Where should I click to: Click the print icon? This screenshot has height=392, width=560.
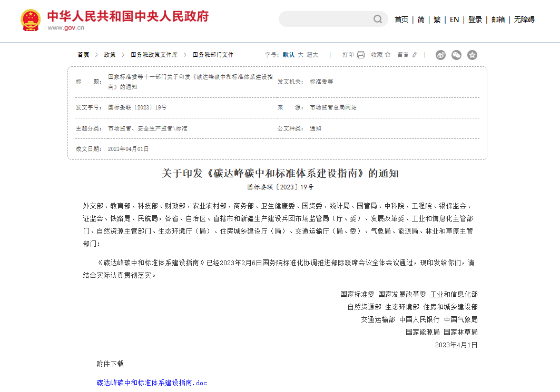coord(361,55)
